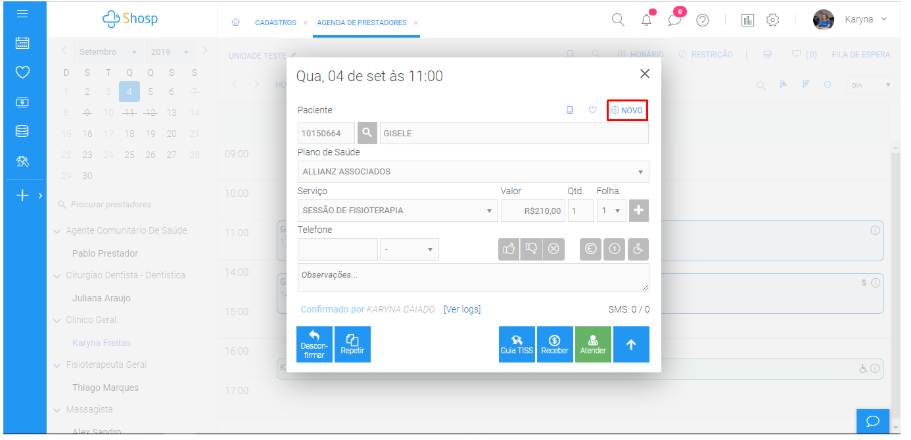
Task: Click the Observações text area
Action: 474,277
